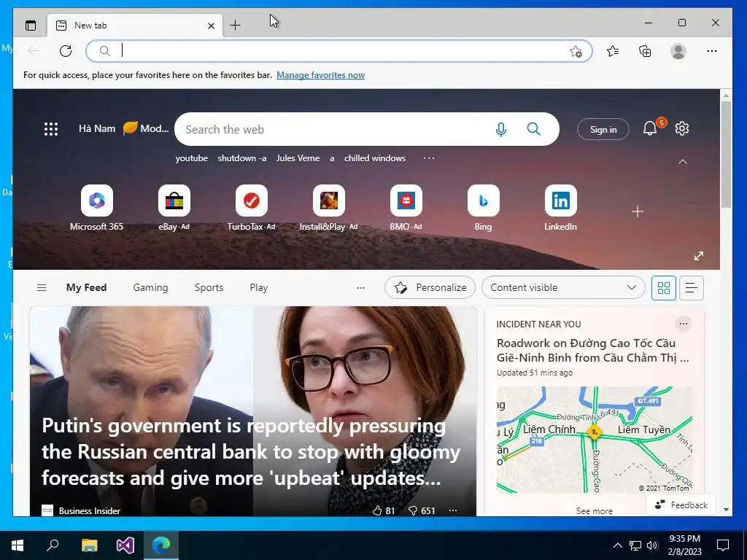Screen dimensions: 747x560
Task: Close the New tab tab
Action: (x=211, y=26)
